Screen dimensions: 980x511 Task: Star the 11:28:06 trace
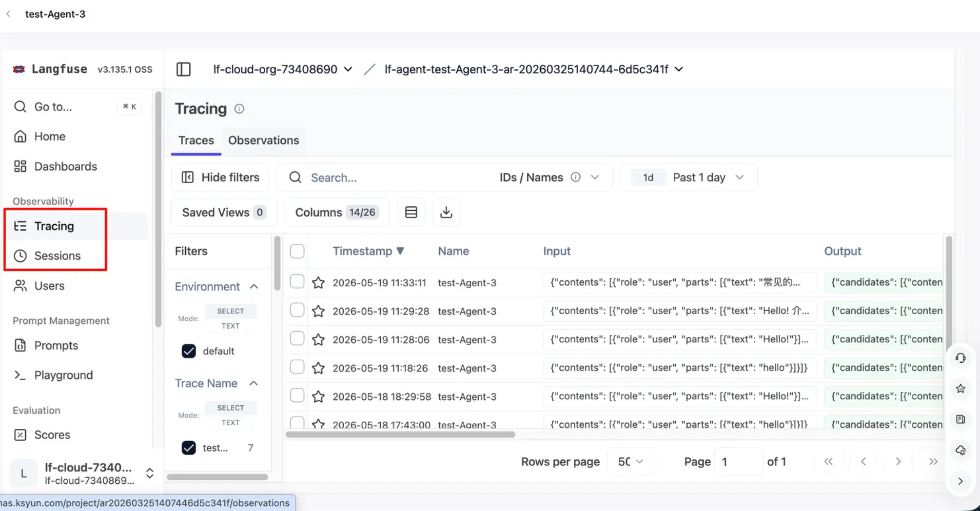(x=318, y=339)
